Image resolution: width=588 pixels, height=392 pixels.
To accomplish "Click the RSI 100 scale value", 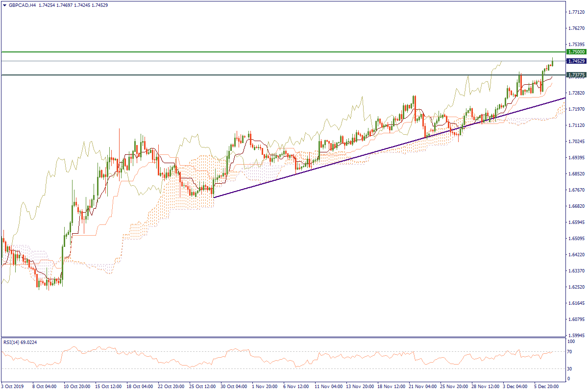I will pos(571,340).
